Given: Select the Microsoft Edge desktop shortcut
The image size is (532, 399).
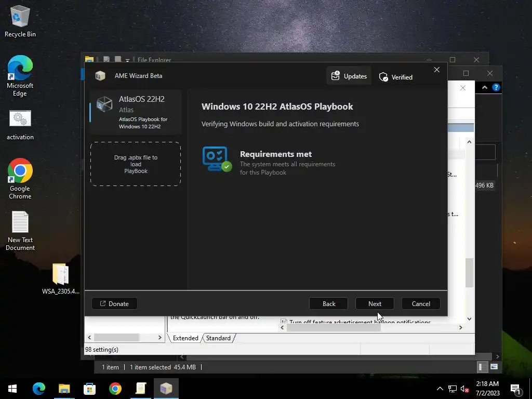Looking at the screenshot, I should [20, 76].
